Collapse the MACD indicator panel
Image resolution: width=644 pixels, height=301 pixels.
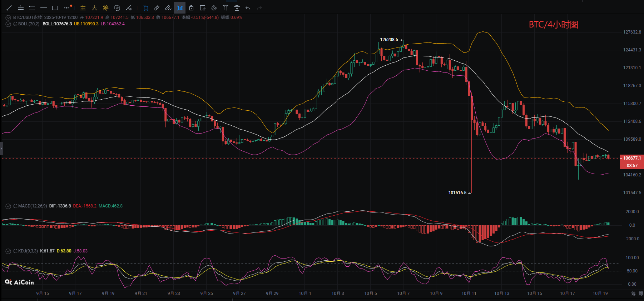point(8,206)
